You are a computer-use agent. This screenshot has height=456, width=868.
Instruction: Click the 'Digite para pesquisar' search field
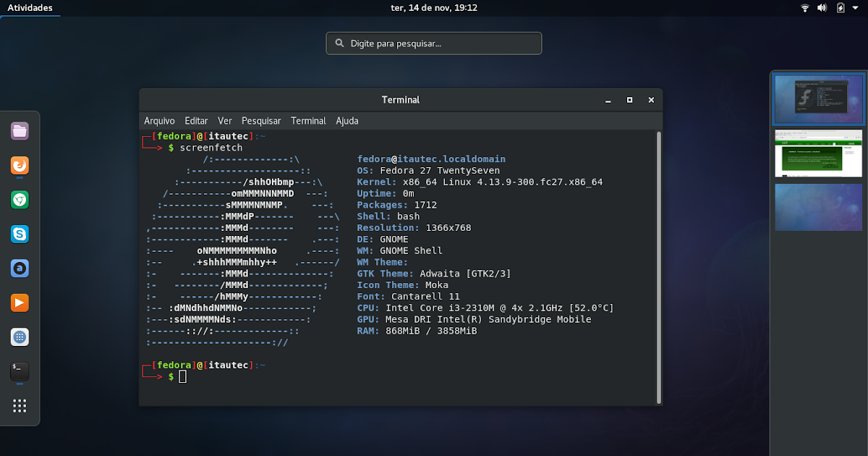(x=434, y=43)
